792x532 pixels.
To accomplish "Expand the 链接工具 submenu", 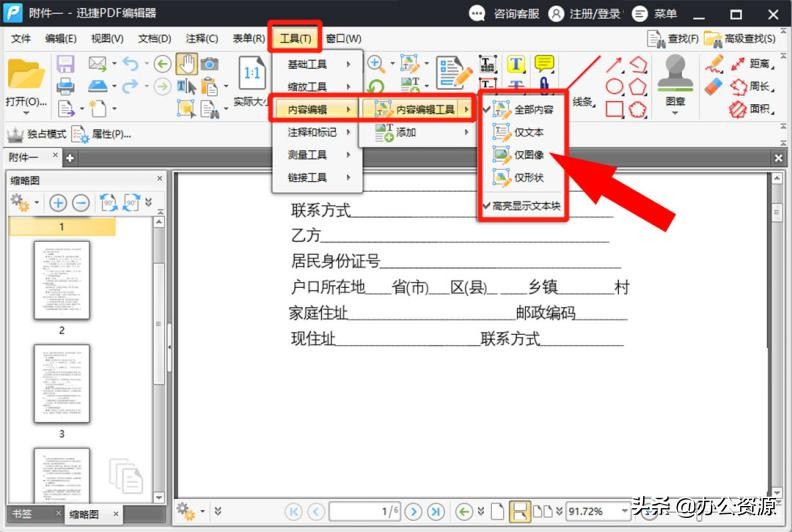I will coord(318,177).
